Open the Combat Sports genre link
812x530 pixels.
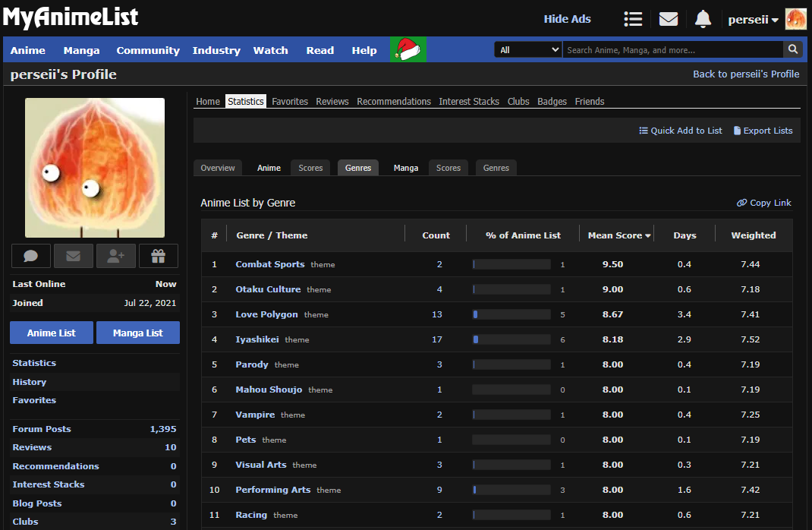pos(270,264)
